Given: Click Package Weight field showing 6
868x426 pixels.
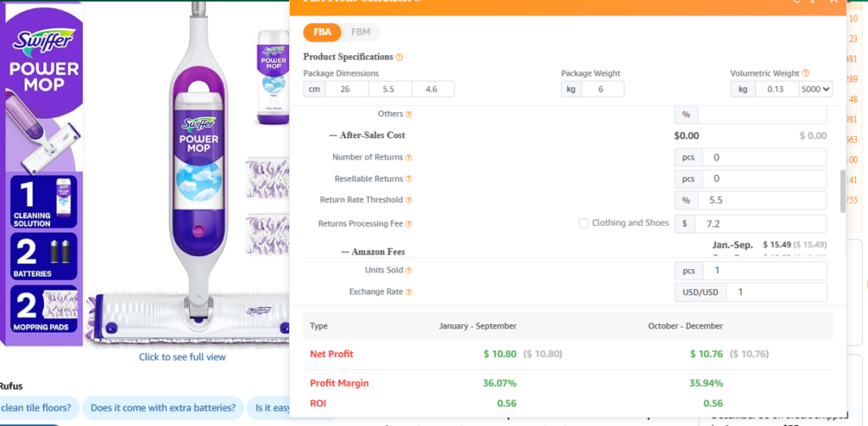Looking at the screenshot, I should pos(603,88).
